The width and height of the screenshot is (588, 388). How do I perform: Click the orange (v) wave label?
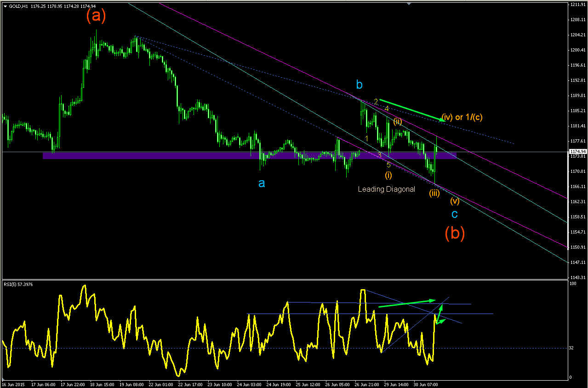(455, 201)
